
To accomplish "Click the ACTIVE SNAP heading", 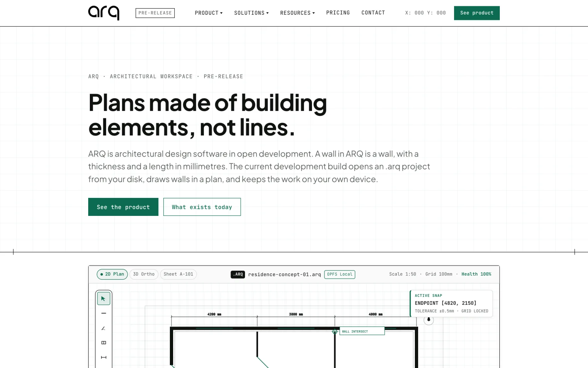I will click(x=428, y=295).
